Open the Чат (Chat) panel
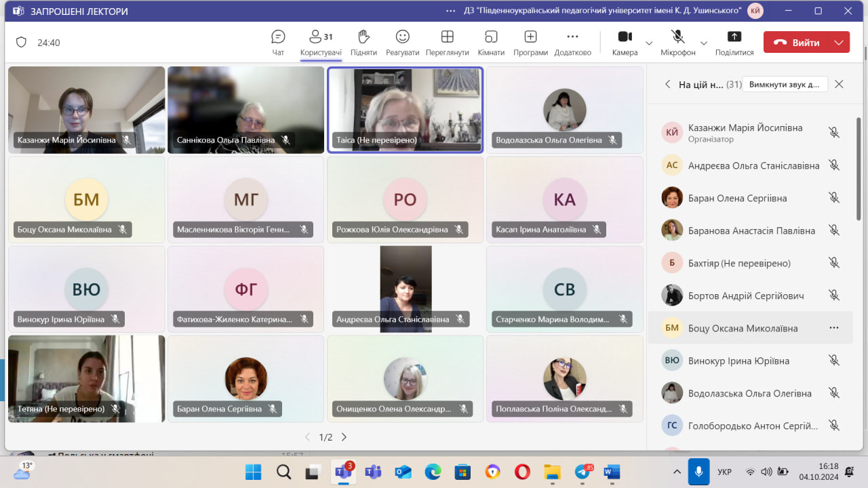This screenshot has height=488, width=868. (x=278, y=37)
